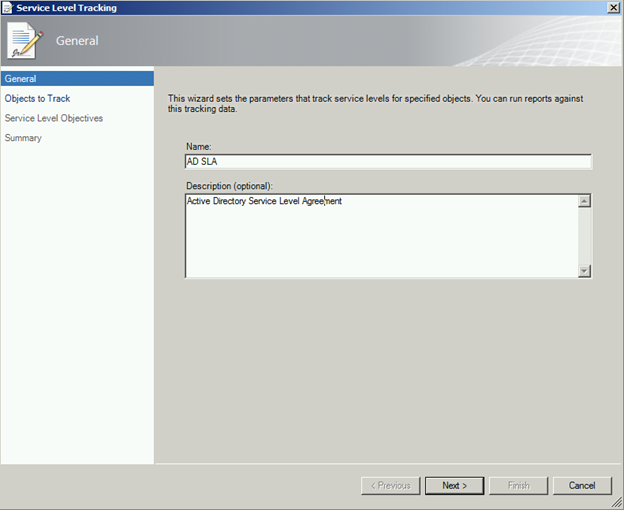Click inside the Description text area
The height and width of the screenshot is (510, 624).
[x=382, y=236]
